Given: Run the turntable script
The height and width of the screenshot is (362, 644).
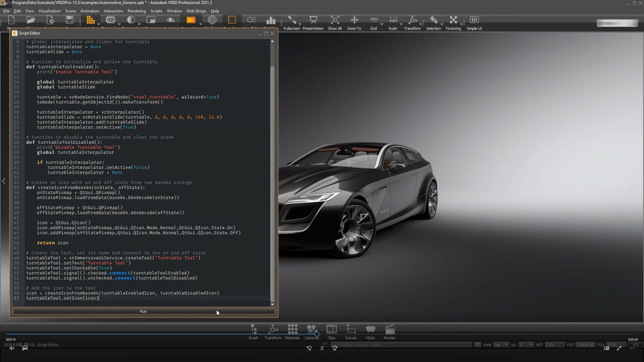Looking at the screenshot, I should coord(143,311).
